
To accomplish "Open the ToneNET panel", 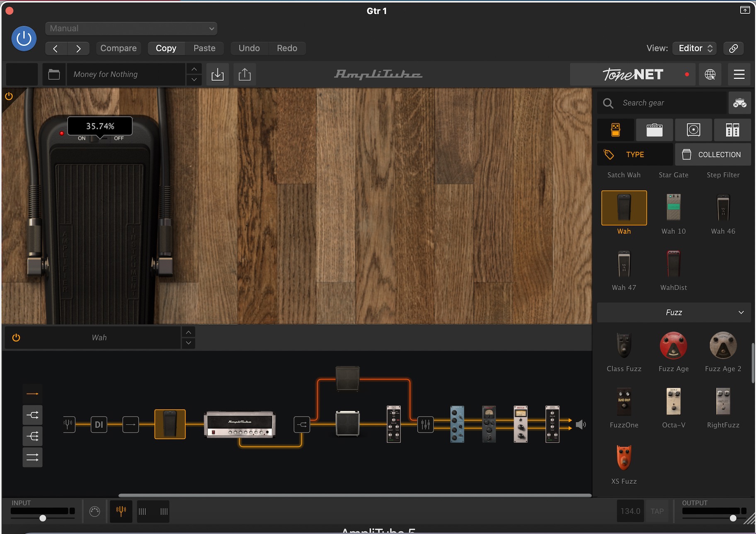I will click(632, 74).
